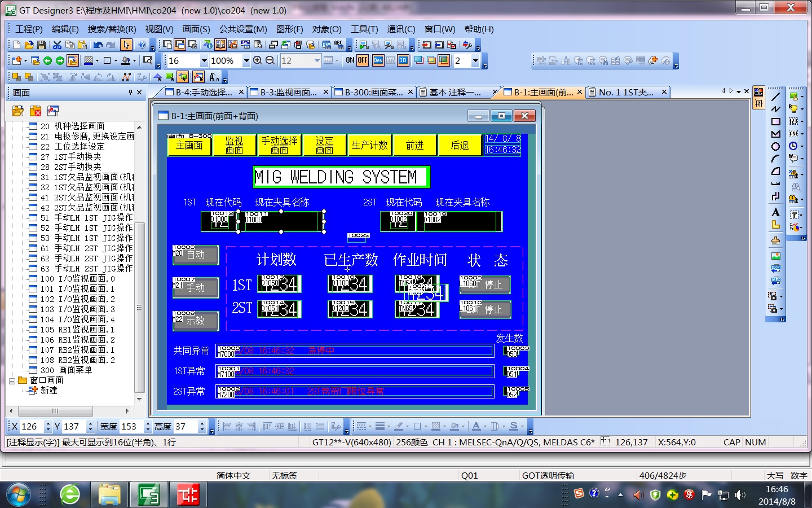The height and width of the screenshot is (508, 812).
Task: Select the Line drawing tool
Action: pos(776,97)
